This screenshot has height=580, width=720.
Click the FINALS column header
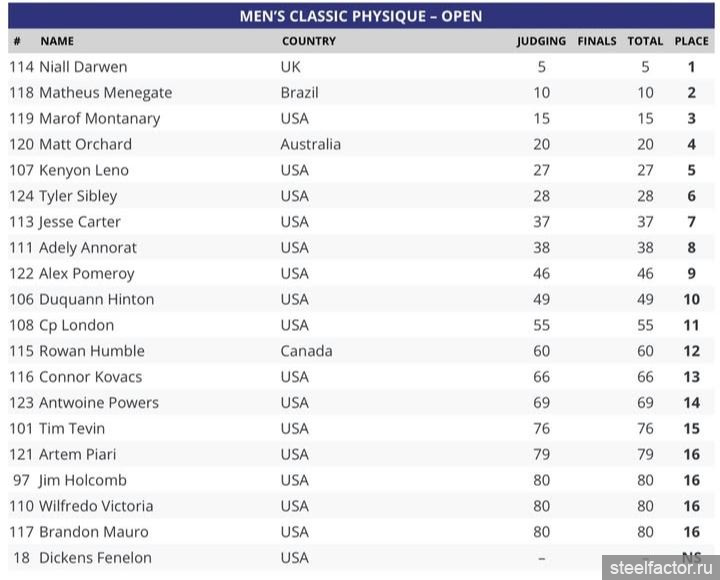[x=597, y=42]
